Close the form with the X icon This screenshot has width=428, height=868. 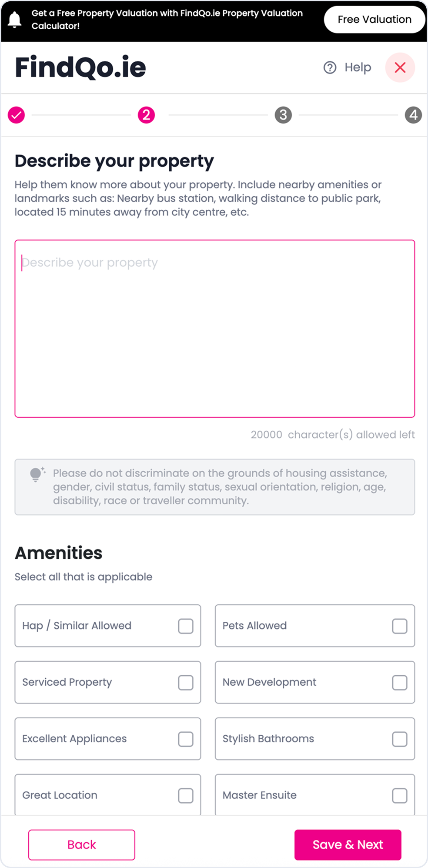click(400, 67)
